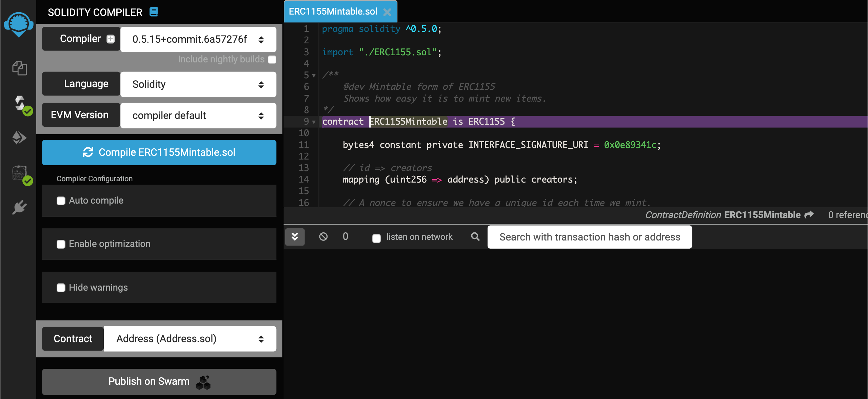The image size is (868, 399).
Task: Open the compiler version dropdown
Action: (x=198, y=39)
